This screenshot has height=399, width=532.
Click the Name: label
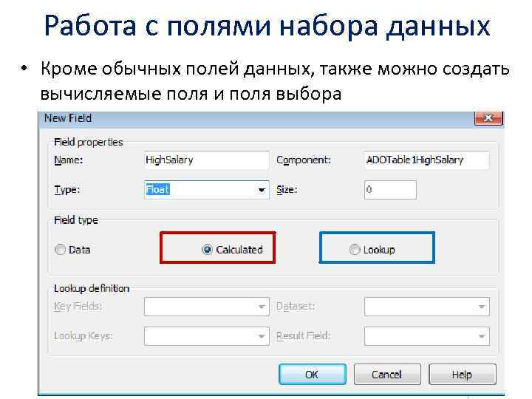click(x=69, y=160)
